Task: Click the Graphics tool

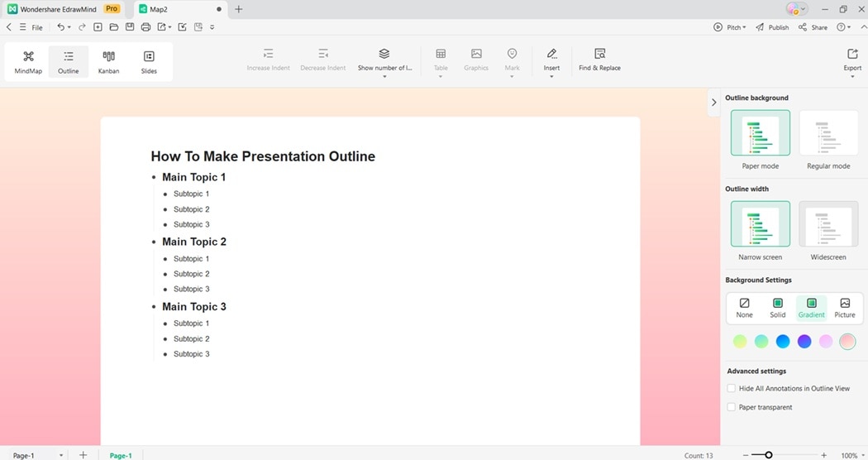Action: 476,60
